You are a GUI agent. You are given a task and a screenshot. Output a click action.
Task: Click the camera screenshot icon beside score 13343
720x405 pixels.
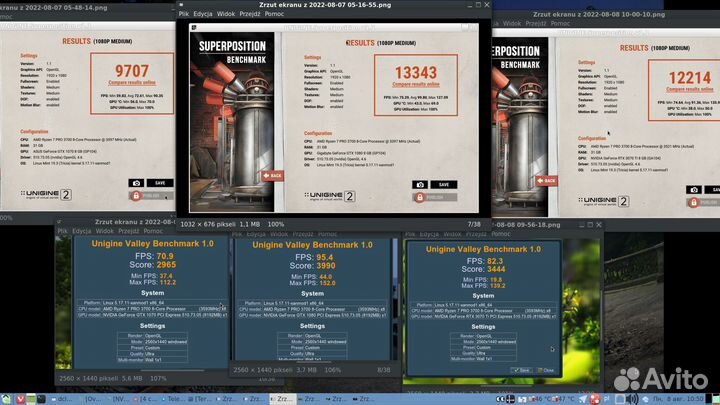point(420,185)
